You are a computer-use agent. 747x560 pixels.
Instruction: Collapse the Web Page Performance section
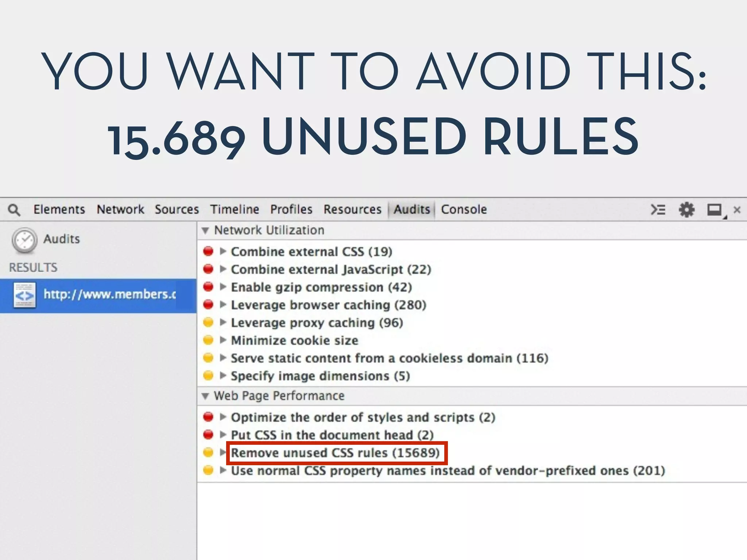[205, 396]
